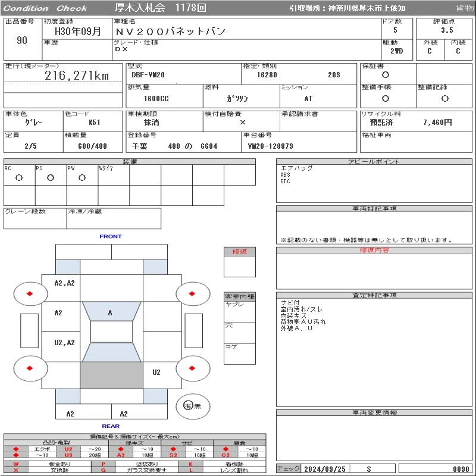The width and height of the screenshot is (476, 476).
Task: Click the red G ガラス交換要す legend code
Action: coord(103,470)
